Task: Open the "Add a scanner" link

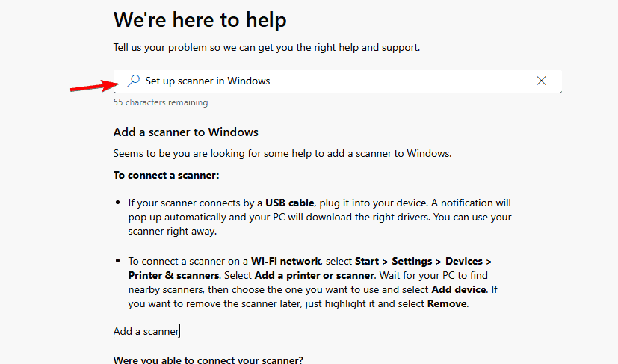Action: tap(146, 331)
